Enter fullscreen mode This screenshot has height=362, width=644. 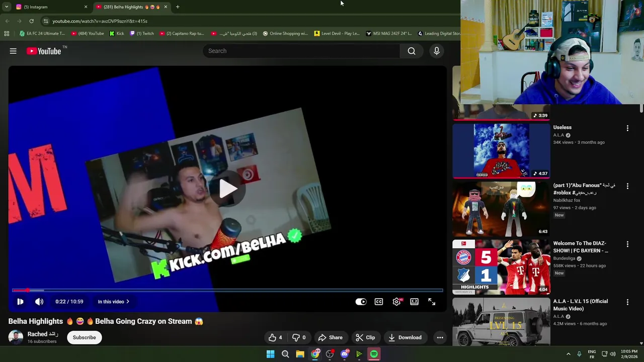pos(432,302)
